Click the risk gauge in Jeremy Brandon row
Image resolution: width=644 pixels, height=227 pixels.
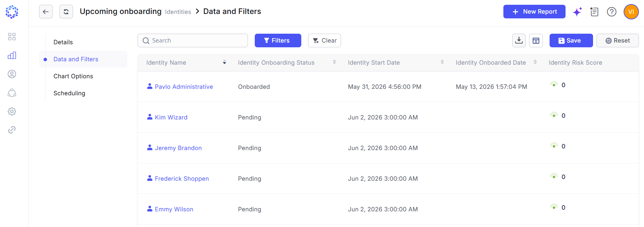(x=554, y=146)
